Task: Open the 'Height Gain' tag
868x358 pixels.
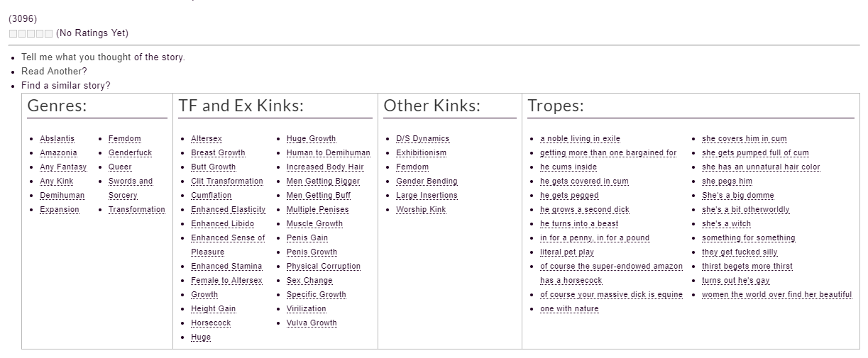Action: [213, 309]
